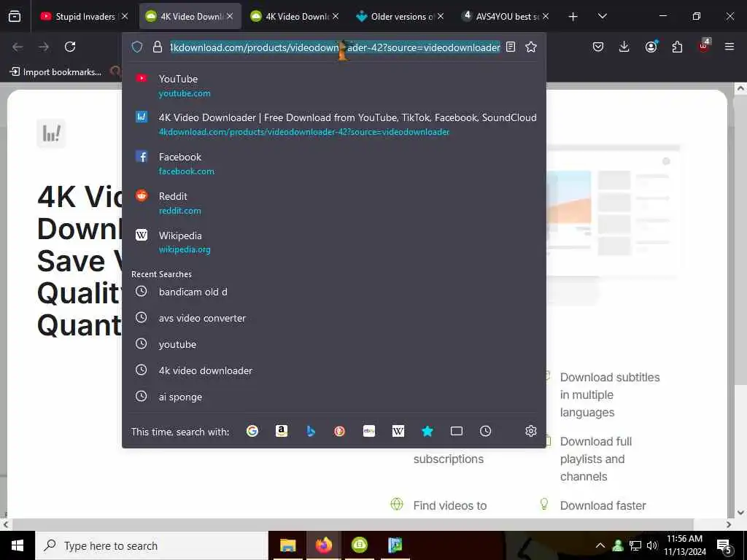Select Wikipedia suggestion in dropdown
The image size is (747, 560).
[x=334, y=242]
